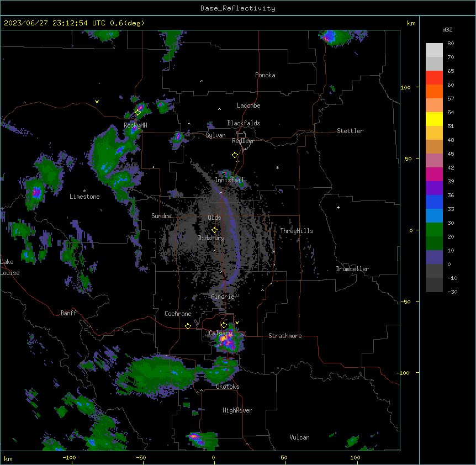Click the white caret marker west of Ponoka
Image resolution: width=476 pixels, height=465 pixels.
tap(202, 81)
